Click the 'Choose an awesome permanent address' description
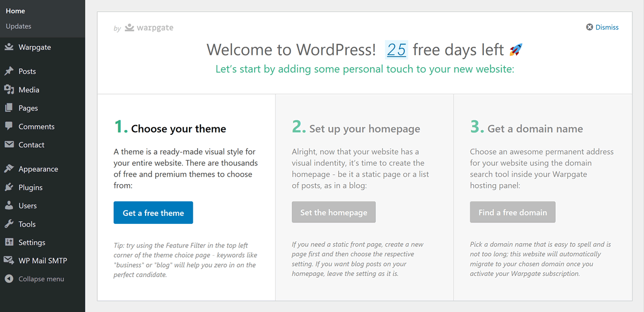 pos(542,169)
